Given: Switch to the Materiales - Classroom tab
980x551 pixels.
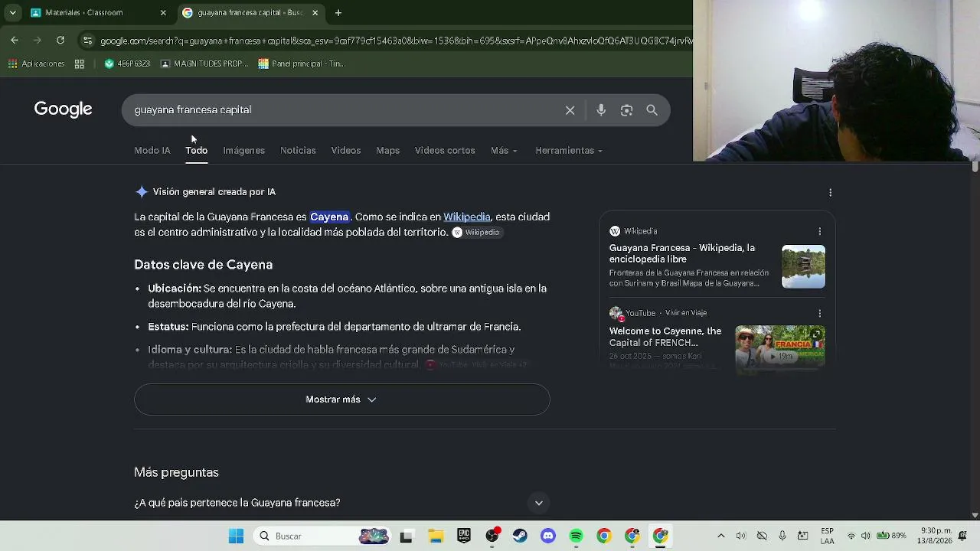Looking at the screenshot, I should 99,13.
